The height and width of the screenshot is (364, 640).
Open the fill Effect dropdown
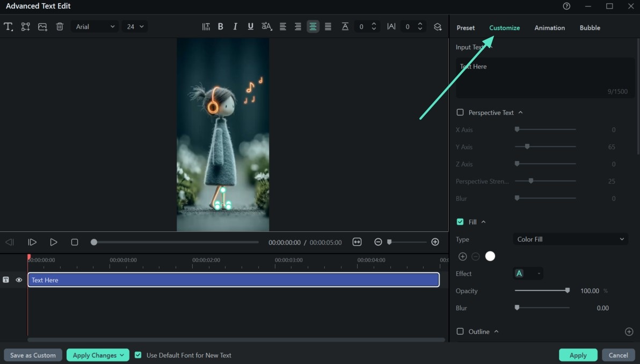pos(528,273)
